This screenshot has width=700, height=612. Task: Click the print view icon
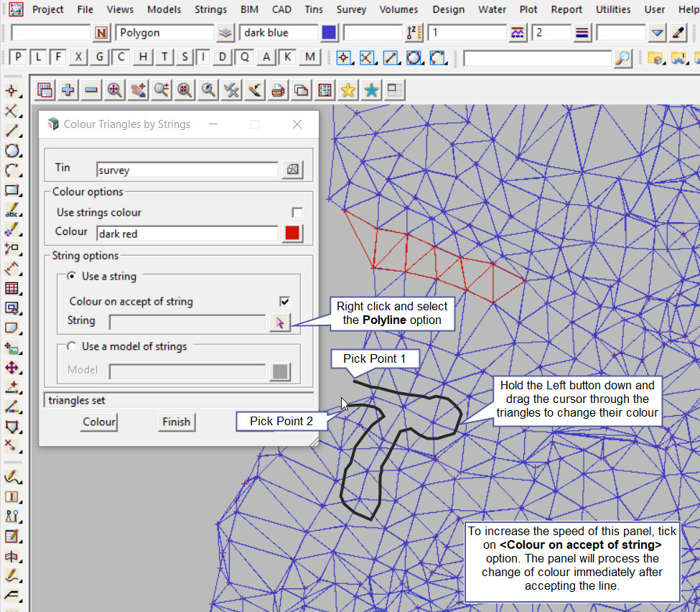pos(279,90)
